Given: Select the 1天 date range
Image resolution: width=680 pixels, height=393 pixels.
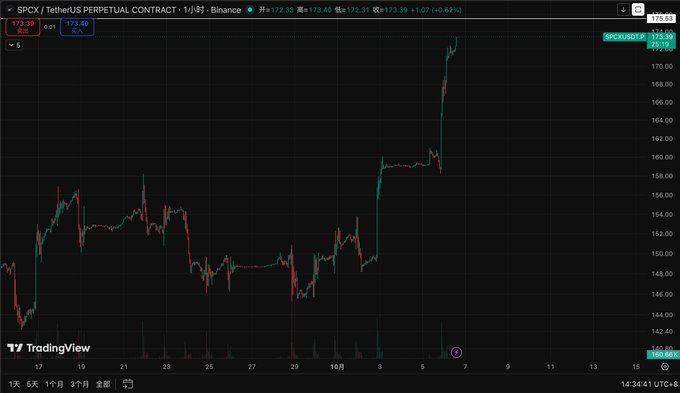Looking at the screenshot, I should pyautogui.click(x=14, y=384).
